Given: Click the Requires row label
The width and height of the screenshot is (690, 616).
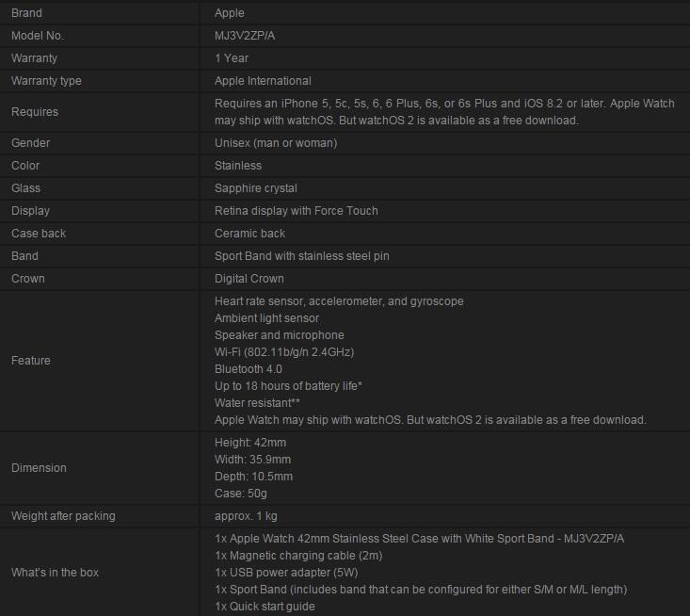Looking at the screenshot, I should [35, 112].
